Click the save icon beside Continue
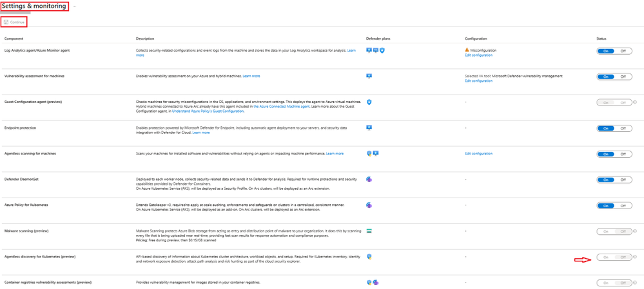The height and width of the screenshot is (289, 644). (x=6, y=22)
